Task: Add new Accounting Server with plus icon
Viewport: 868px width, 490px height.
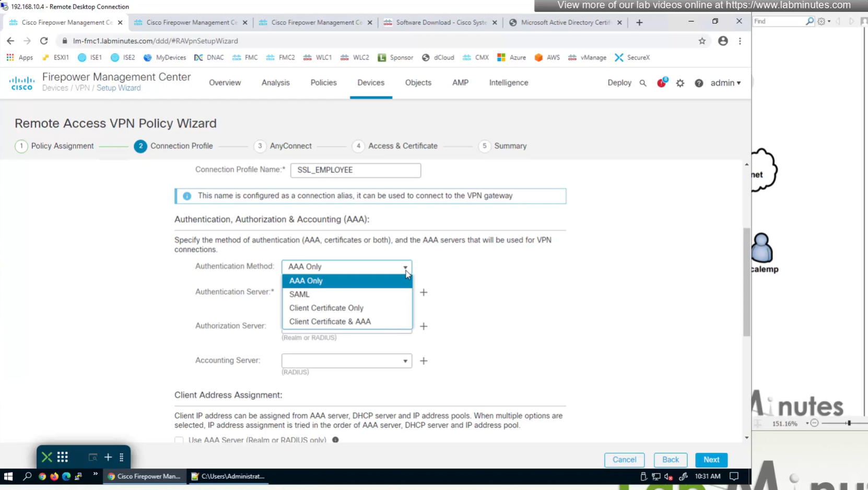Action: pos(424,361)
